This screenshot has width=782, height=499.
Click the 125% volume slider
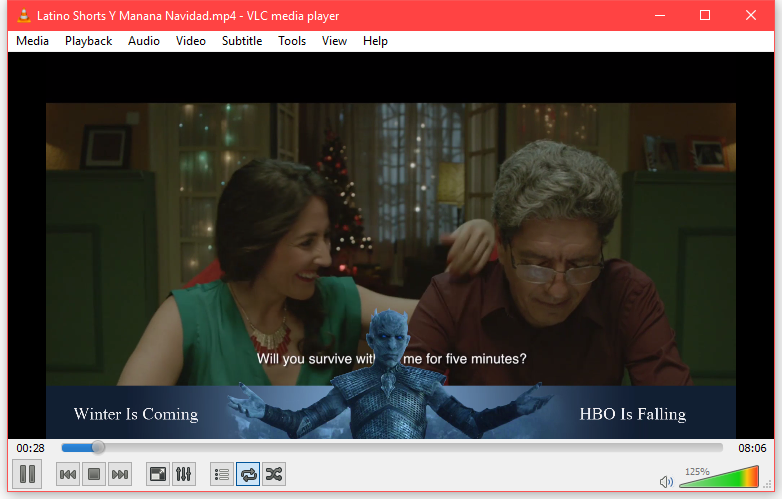click(719, 477)
